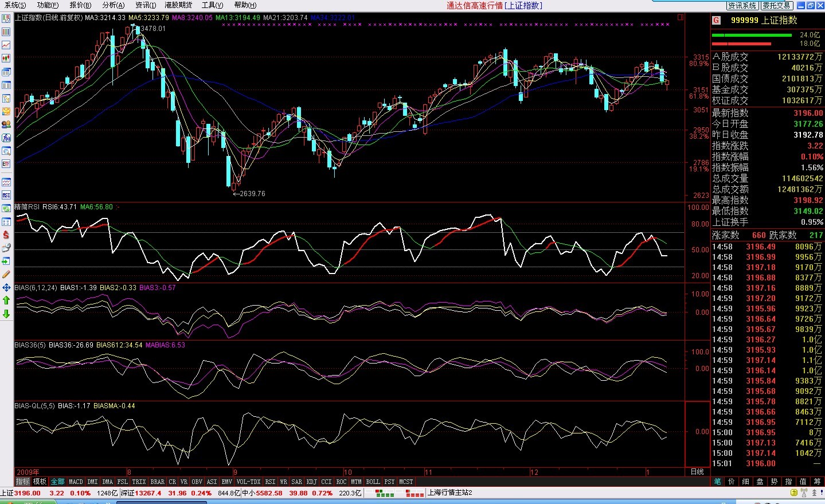Select the MACD indicator tab
The image size is (825, 504).
click(76, 482)
